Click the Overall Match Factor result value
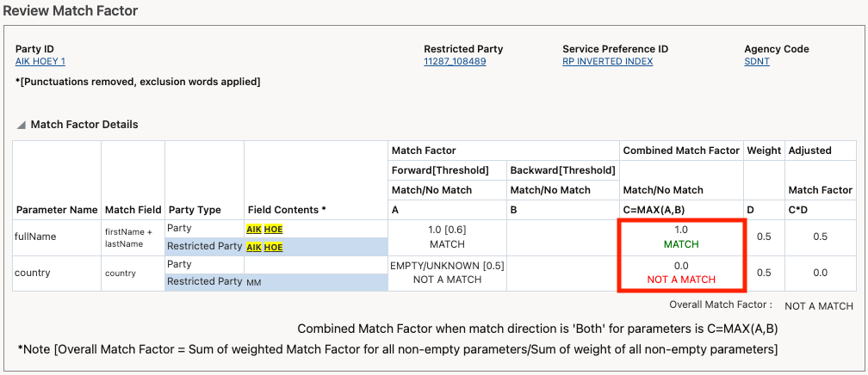 (x=818, y=306)
